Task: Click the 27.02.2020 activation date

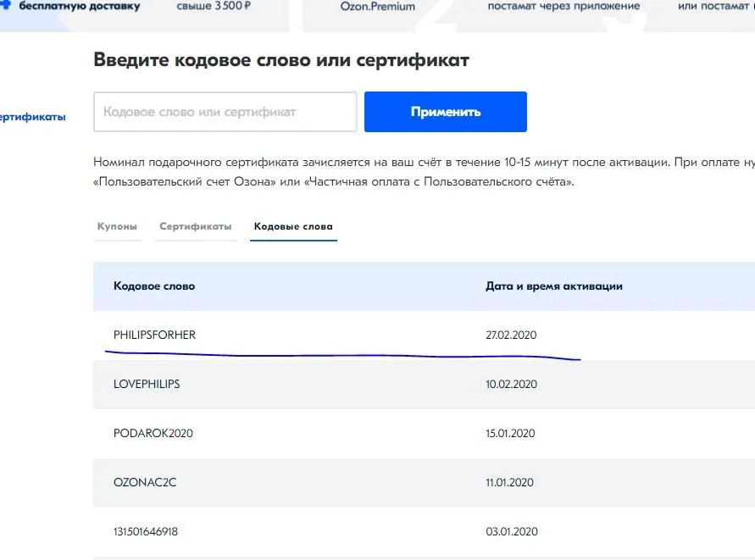Action: (x=511, y=335)
